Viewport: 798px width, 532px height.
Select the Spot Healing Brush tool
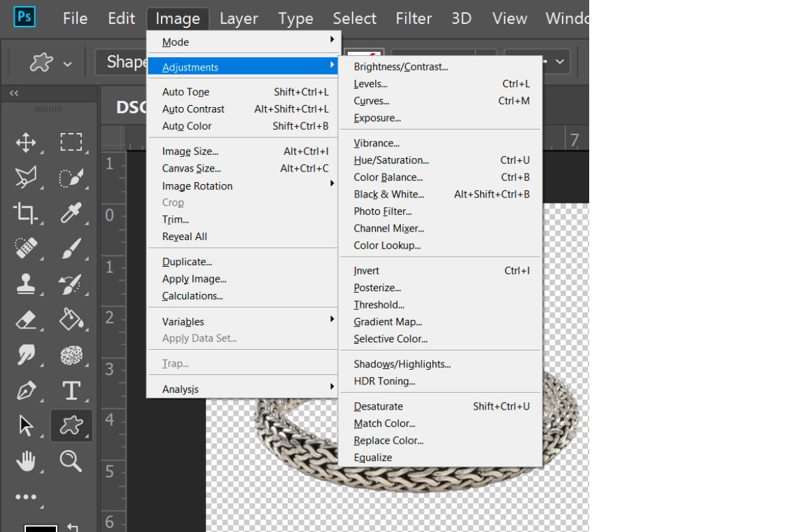pyautogui.click(x=26, y=249)
